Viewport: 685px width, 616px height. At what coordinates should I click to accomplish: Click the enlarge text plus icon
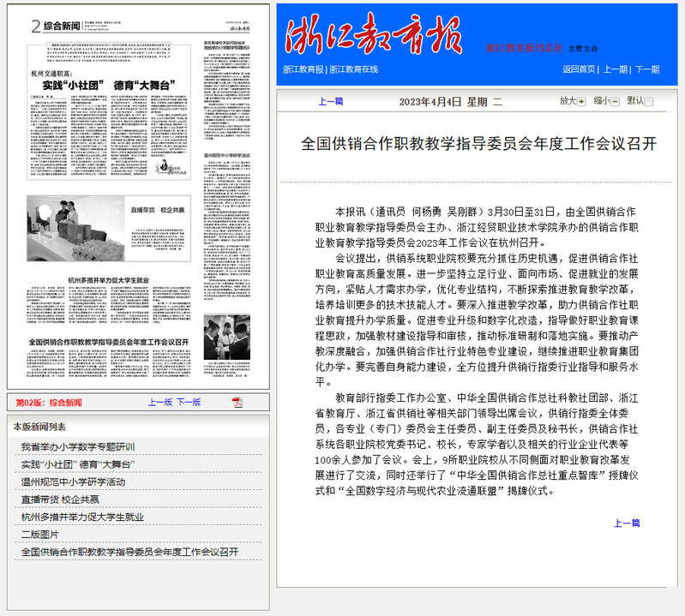point(581,101)
